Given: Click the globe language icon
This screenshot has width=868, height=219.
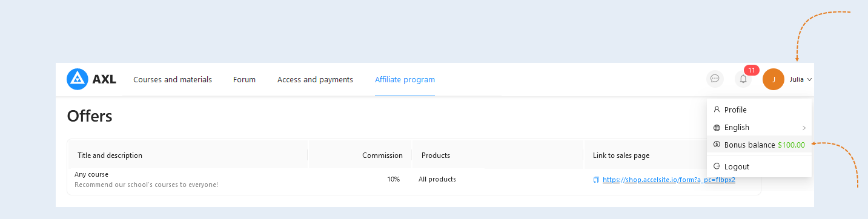Looking at the screenshot, I should tap(717, 128).
